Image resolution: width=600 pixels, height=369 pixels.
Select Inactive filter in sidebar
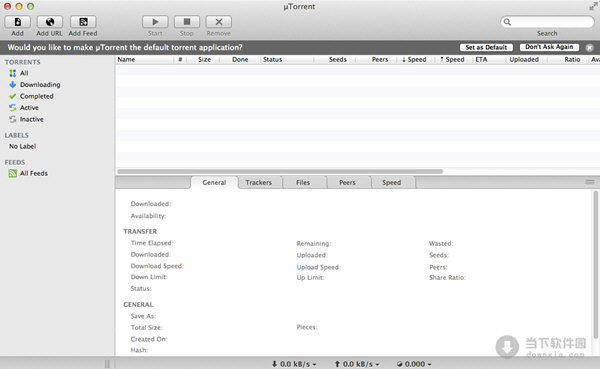31,119
